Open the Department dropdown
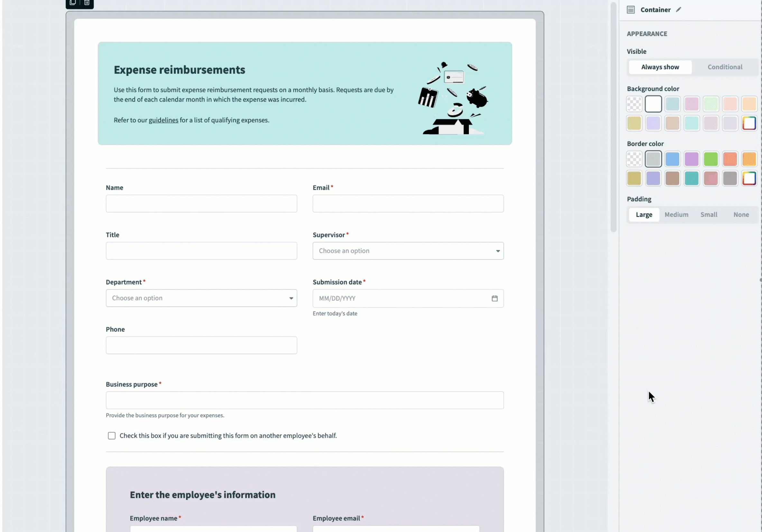 [x=201, y=298]
